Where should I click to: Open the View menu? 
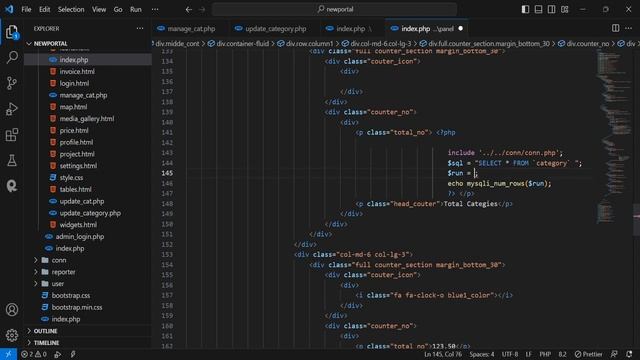[x=99, y=9]
